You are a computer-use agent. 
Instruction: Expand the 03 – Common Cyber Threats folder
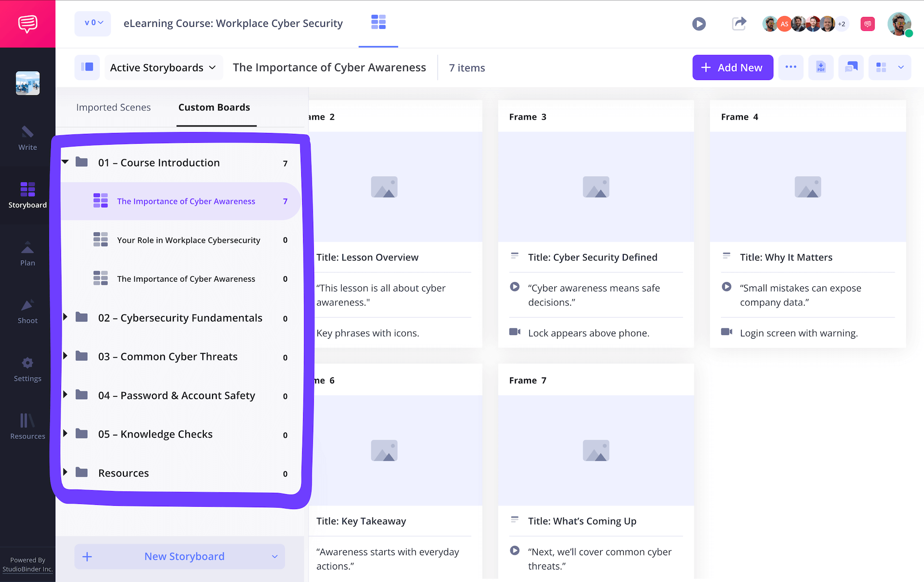point(65,356)
